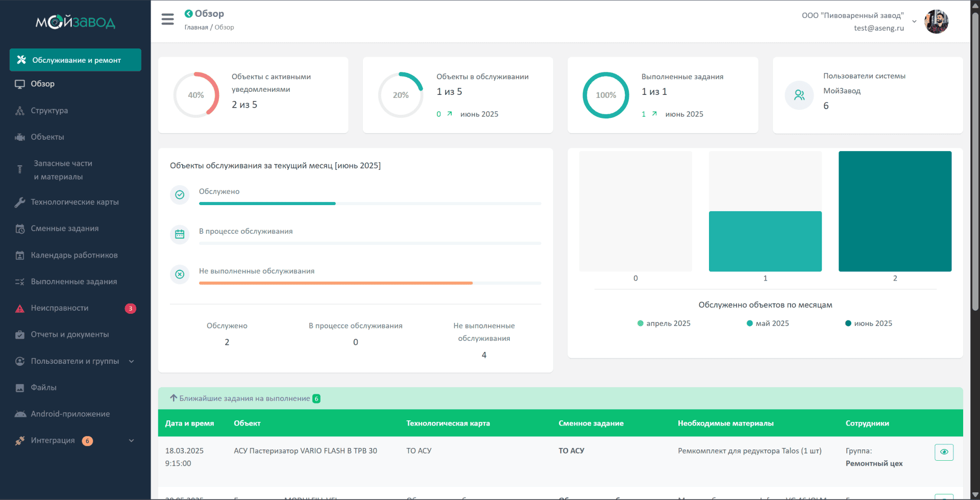This screenshot has width=980, height=500.
Task: Click the back arrow icon beside Обзор title
Action: [x=188, y=14]
